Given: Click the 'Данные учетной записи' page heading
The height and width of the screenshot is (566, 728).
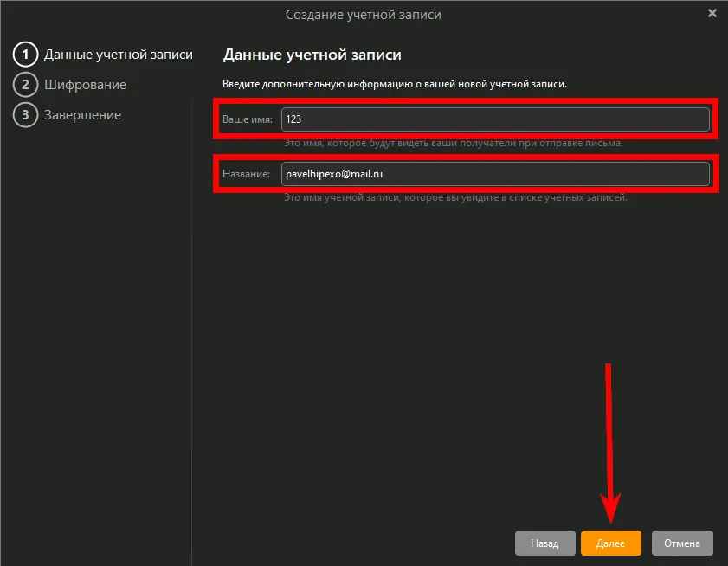Looking at the screenshot, I should click(312, 55).
